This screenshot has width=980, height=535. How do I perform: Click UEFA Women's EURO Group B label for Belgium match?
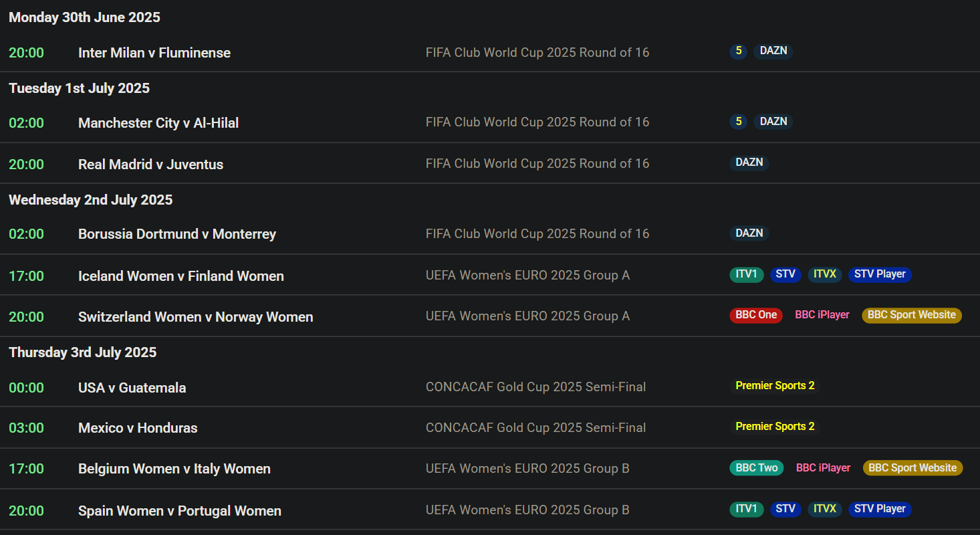click(527, 469)
